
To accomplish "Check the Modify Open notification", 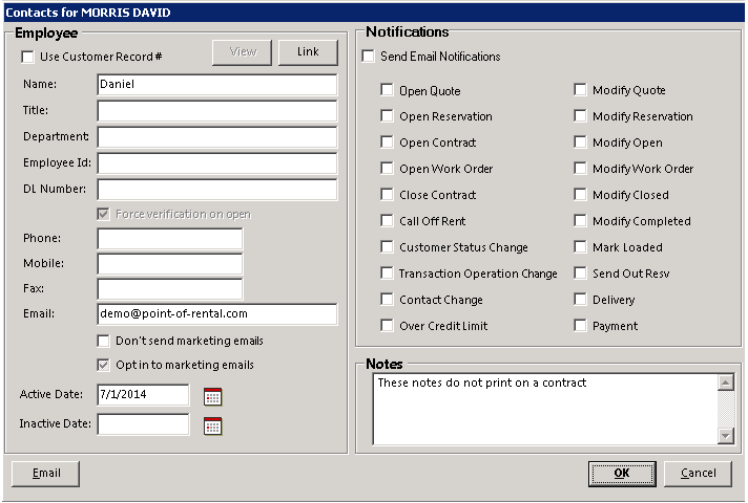I will (580, 142).
